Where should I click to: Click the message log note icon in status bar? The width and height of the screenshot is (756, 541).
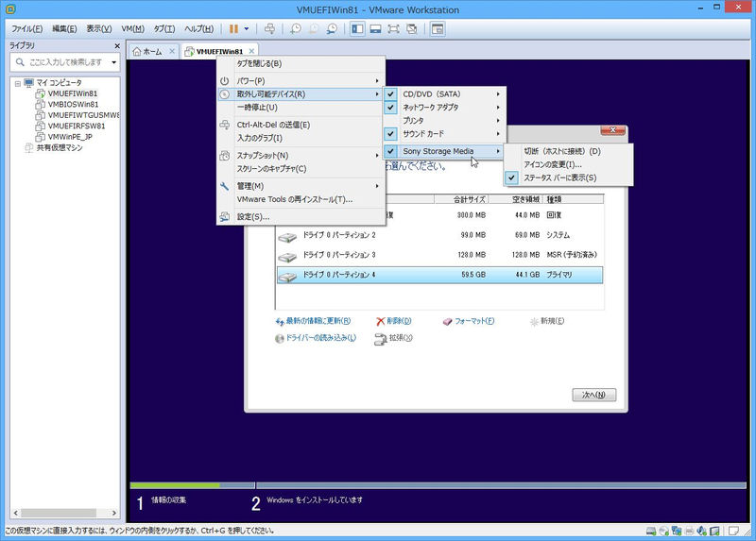pos(733,531)
